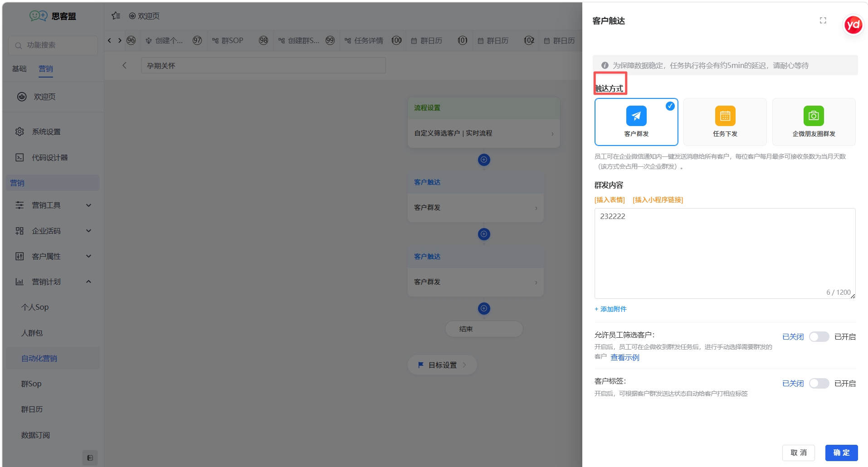Click the fullscreen expand icon in 客户触达 panel
The height and width of the screenshot is (467, 868).
(823, 20)
